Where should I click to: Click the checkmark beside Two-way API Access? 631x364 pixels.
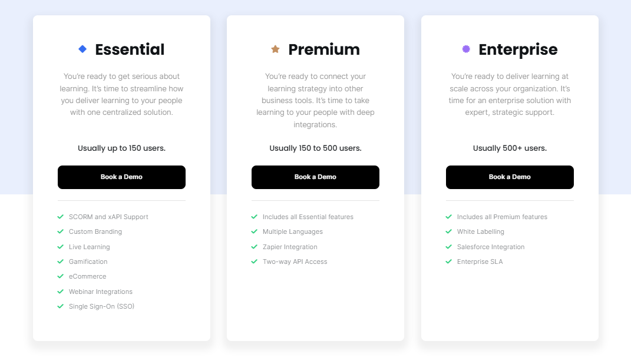[254, 261]
